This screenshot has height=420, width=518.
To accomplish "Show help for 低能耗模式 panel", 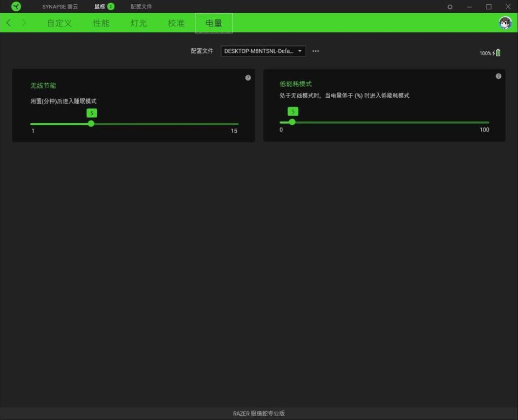I will [499, 76].
